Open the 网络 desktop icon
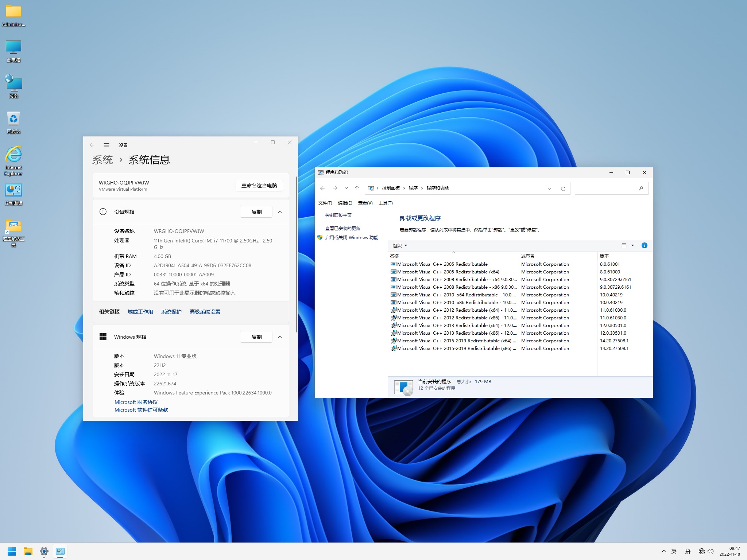This screenshot has width=747, height=560. coord(13,86)
